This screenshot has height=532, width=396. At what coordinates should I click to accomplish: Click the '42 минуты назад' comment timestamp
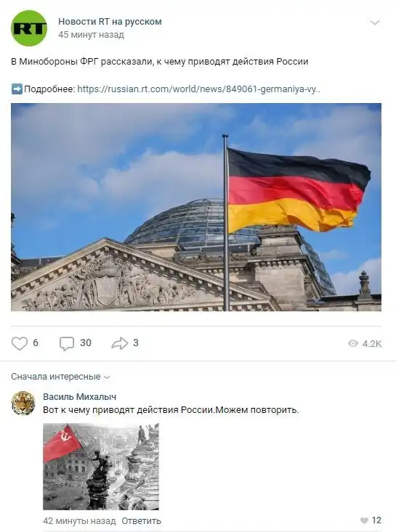[x=79, y=521]
